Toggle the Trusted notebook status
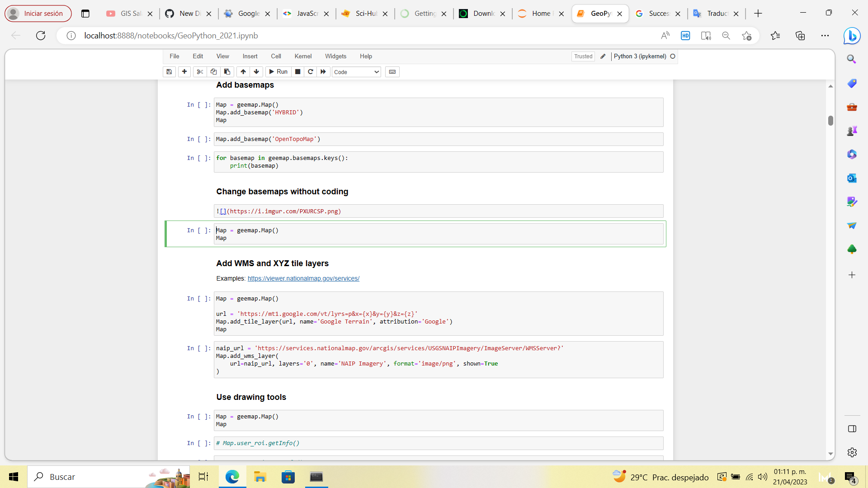The height and width of the screenshot is (488, 868). point(583,56)
